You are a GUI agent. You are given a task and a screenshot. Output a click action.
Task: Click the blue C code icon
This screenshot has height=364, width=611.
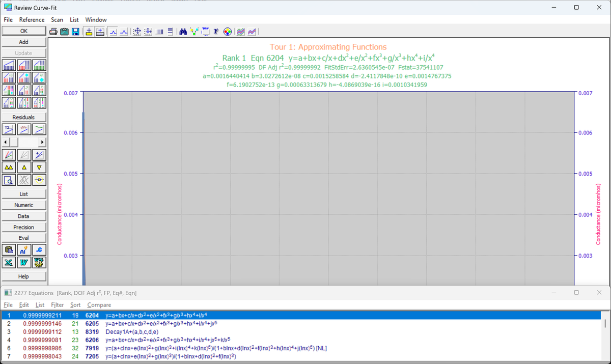pyautogui.click(x=39, y=249)
